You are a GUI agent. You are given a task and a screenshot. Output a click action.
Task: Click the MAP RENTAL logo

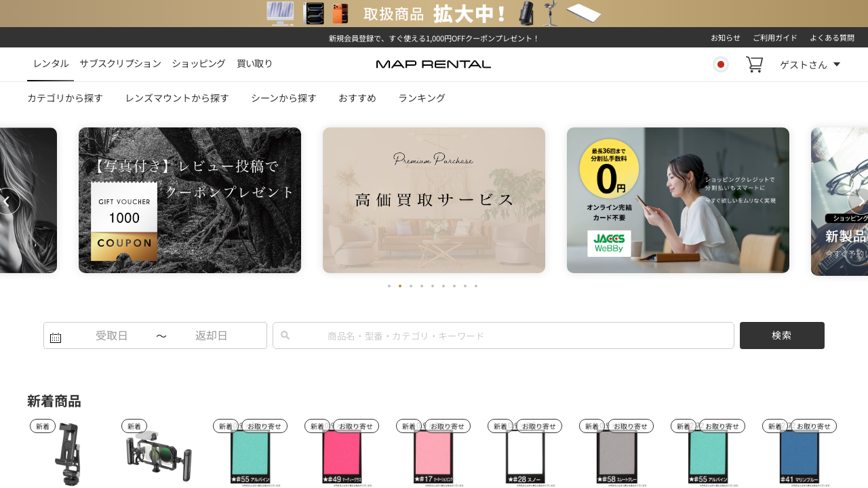433,64
